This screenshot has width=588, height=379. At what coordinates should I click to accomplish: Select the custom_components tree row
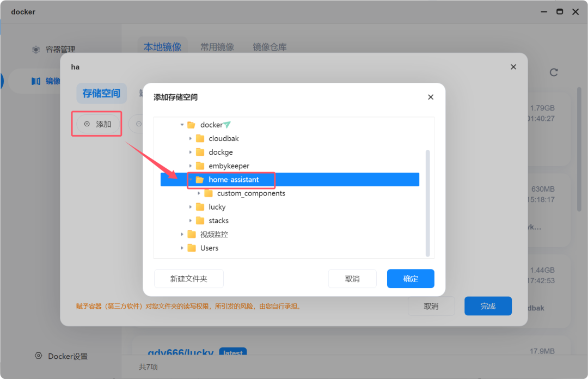tap(290, 193)
